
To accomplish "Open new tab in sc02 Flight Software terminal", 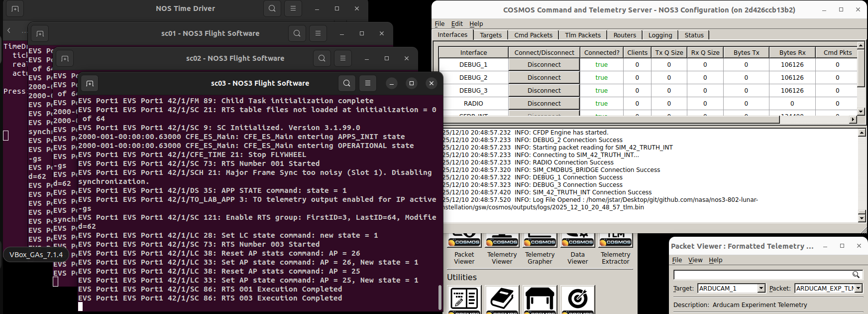I will pos(65,58).
